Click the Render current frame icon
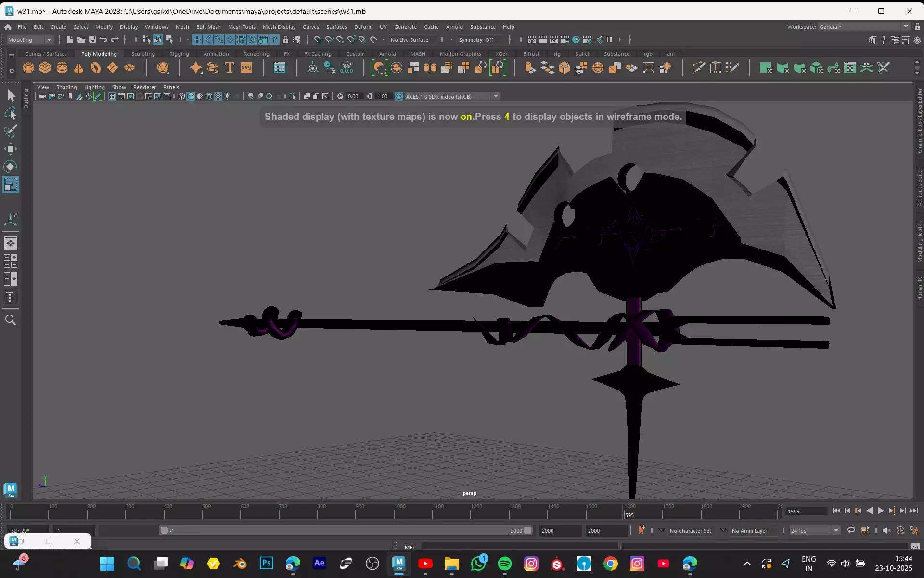 [543, 39]
